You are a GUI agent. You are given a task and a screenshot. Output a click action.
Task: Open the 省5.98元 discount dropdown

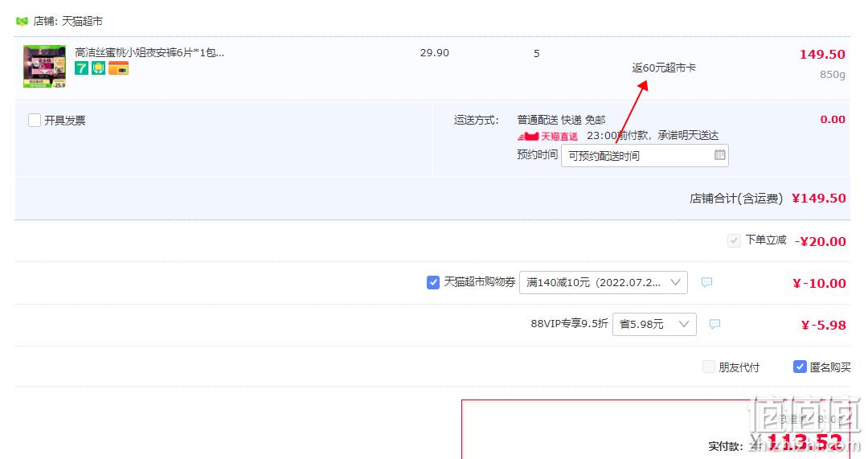tap(654, 324)
